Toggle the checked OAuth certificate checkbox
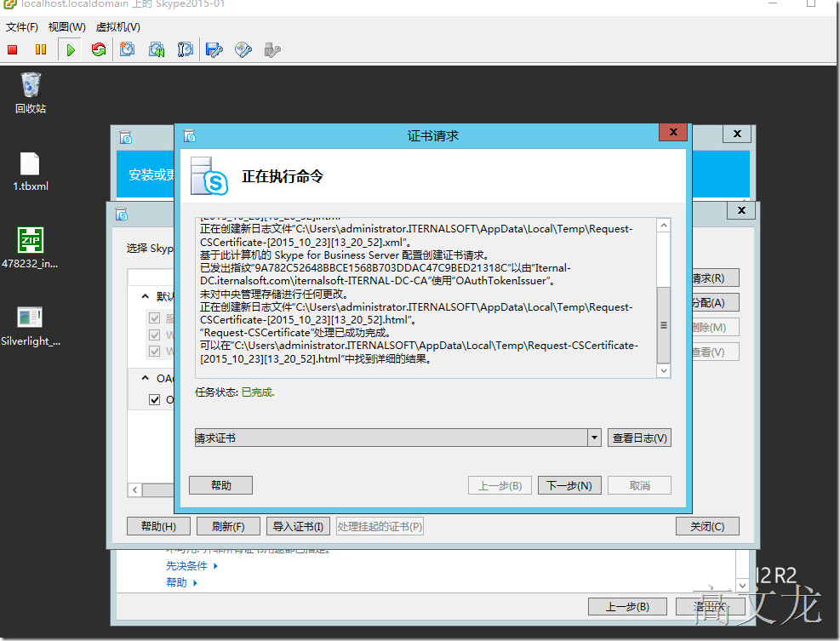The image size is (840, 641). [154, 399]
